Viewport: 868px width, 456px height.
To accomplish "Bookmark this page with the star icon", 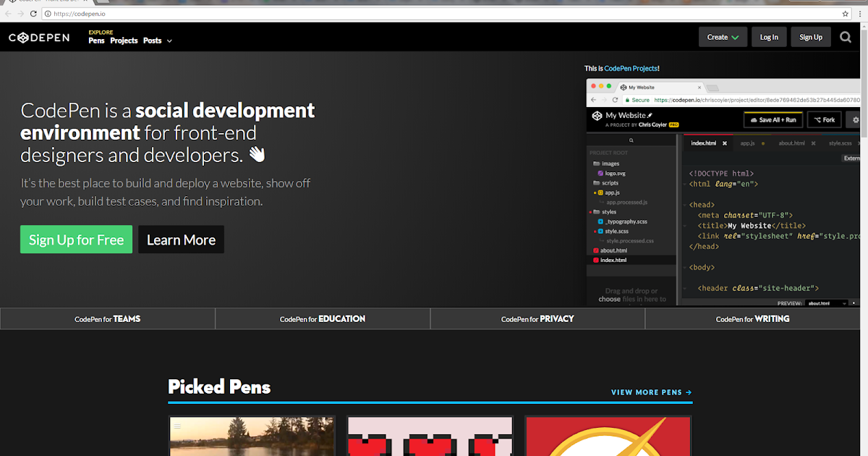I will (x=845, y=14).
